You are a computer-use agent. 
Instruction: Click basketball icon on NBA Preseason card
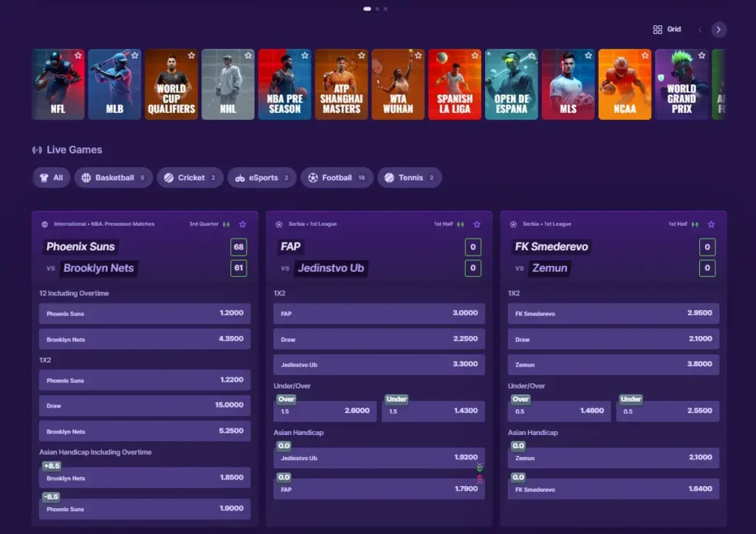(x=45, y=225)
